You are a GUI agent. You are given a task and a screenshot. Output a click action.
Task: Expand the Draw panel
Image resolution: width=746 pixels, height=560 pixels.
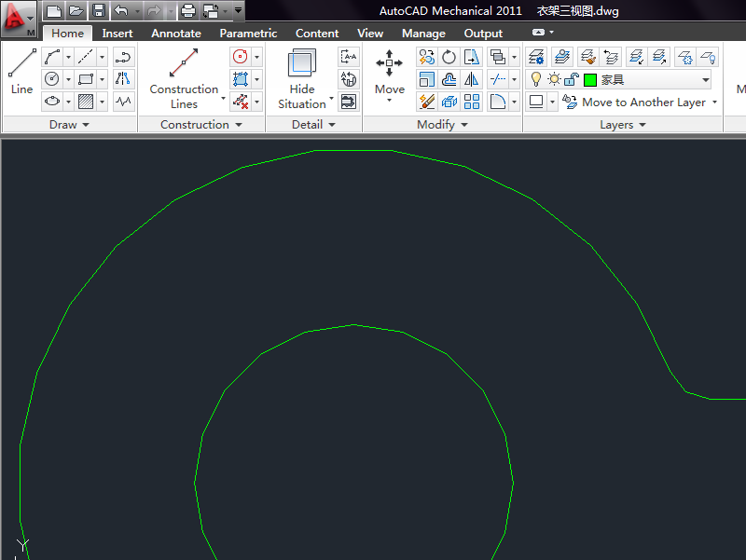pyautogui.click(x=69, y=125)
